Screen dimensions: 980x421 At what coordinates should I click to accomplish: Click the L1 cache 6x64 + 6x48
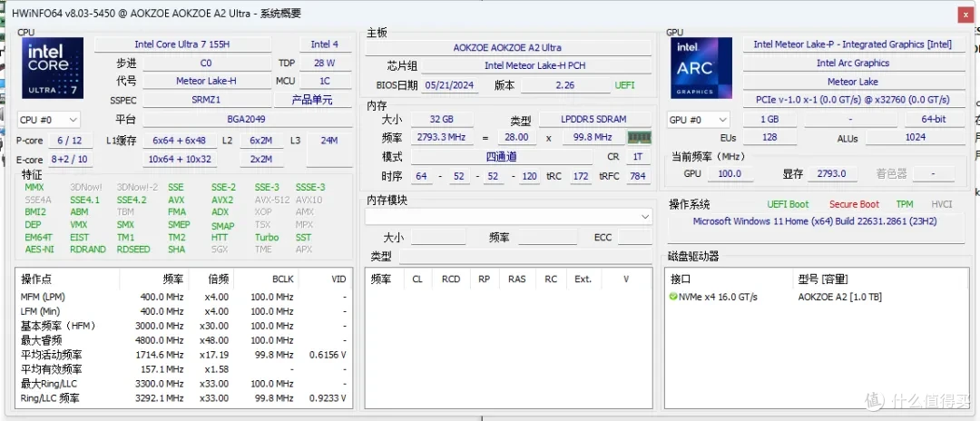click(x=180, y=141)
